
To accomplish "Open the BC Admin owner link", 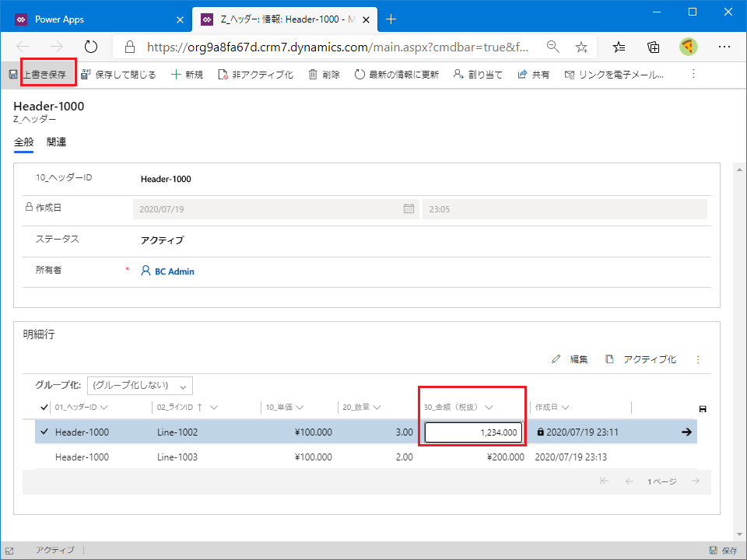I will (x=174, y=271).
